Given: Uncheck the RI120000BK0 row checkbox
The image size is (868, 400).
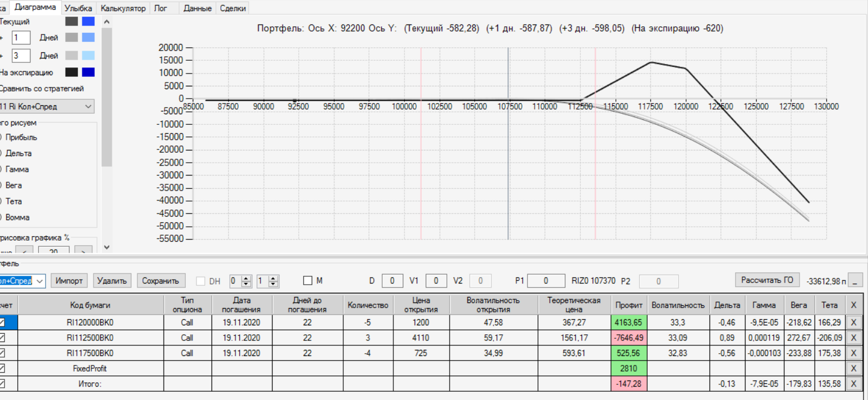Looking at the screenshot, I should (2, 322).
